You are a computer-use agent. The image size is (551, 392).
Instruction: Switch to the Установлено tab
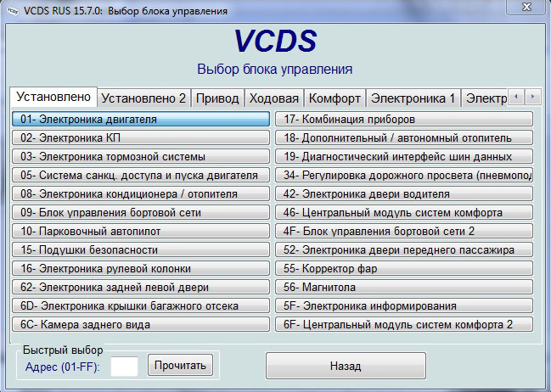[53, 97]
